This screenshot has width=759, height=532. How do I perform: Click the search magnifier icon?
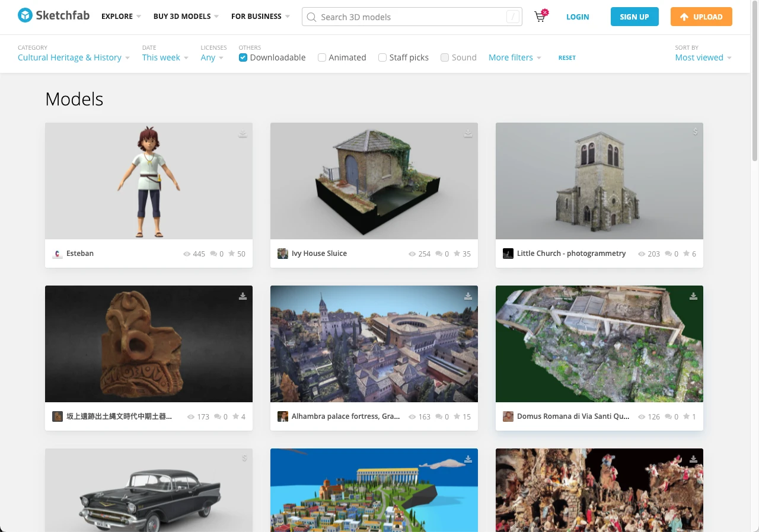point(311,17)
